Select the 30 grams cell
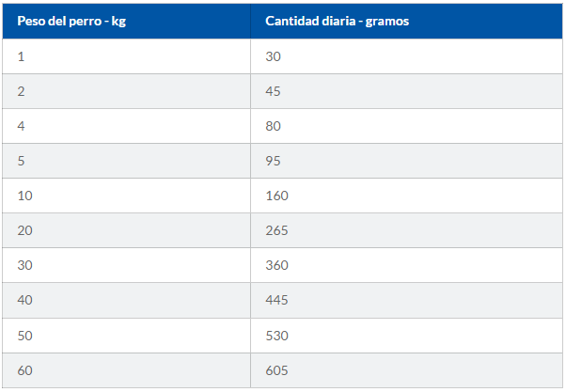 (406, 56)
